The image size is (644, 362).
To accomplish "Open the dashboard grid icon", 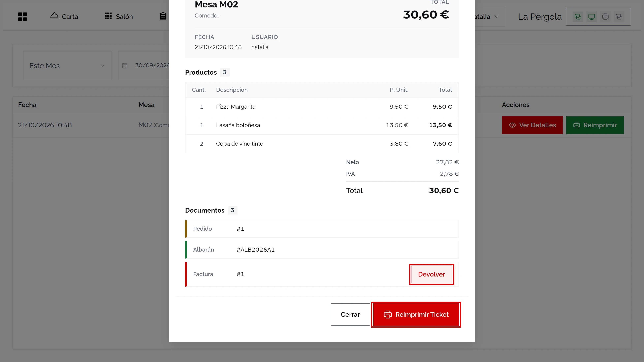I will coord(23,17).
